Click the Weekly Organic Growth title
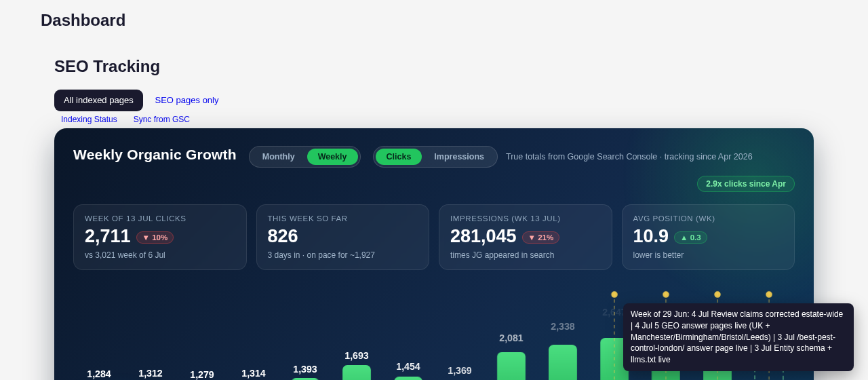 coord(155,155)
